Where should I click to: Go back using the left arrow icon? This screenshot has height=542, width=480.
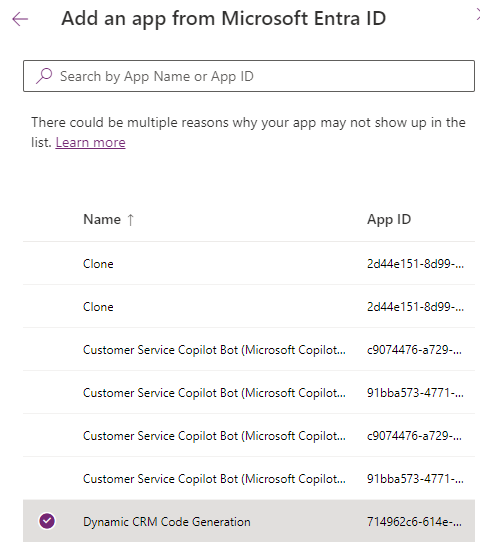tap(20, 19)
